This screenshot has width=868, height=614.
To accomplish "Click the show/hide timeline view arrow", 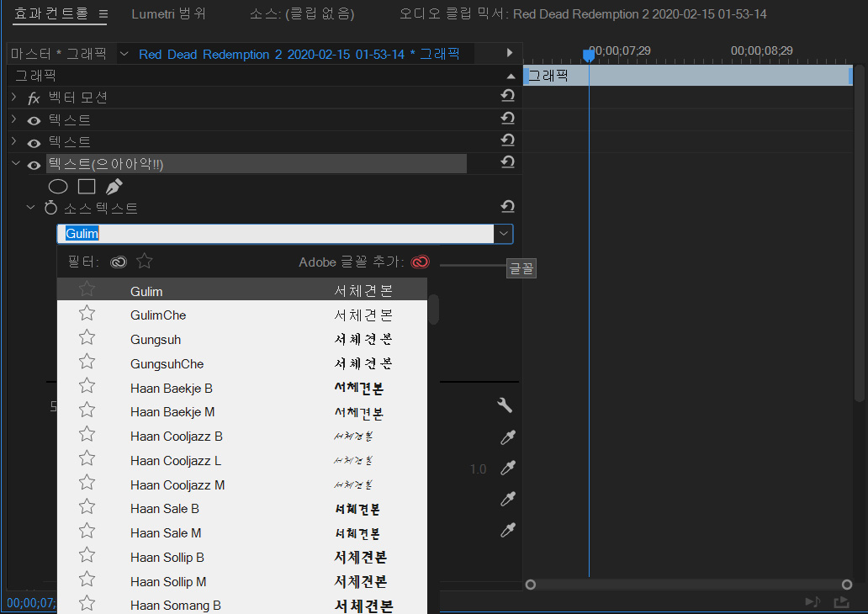I will click(x=510, y=53).
